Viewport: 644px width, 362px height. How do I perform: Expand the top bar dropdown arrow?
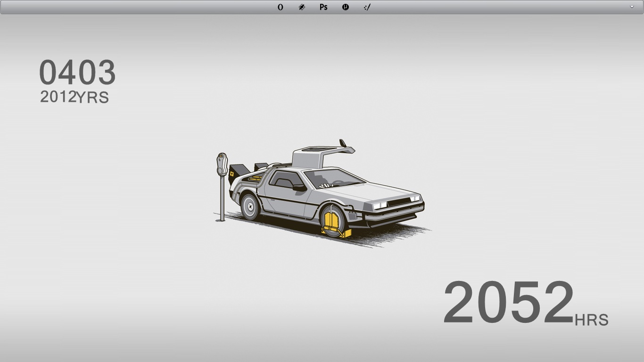tap(632, 7)
